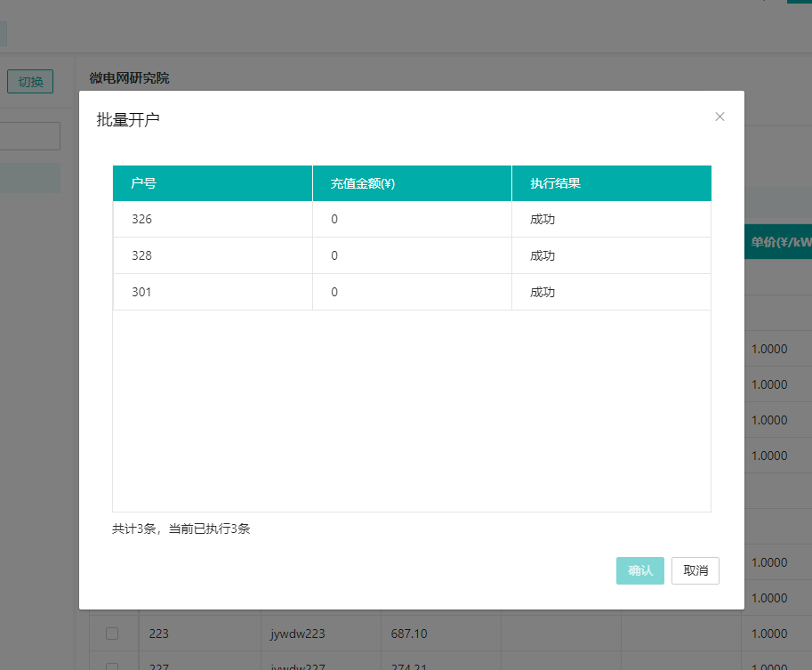
Task: Check the checkbox for account row 223
Action: pyautogui.click(x=113, y=633)
